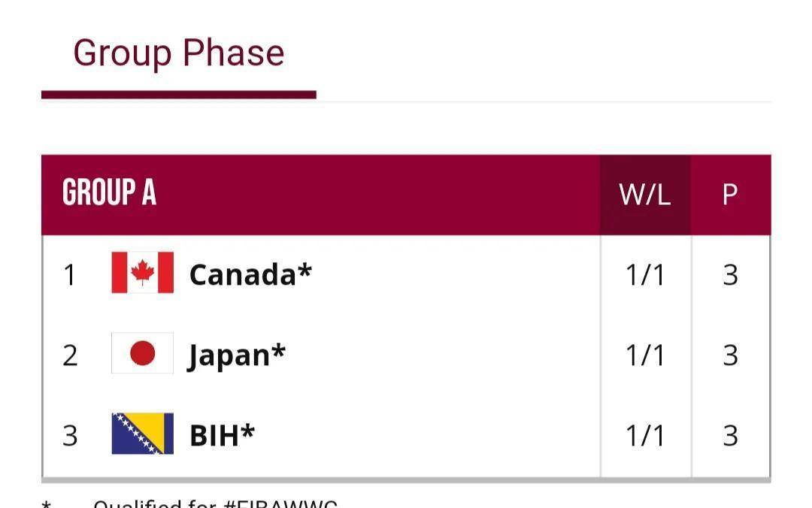Click the Bosnia and Herzegovina flag icon
The width and height of the screenshot is (812, 508).
pyautogui.click(x=142, y=434)
